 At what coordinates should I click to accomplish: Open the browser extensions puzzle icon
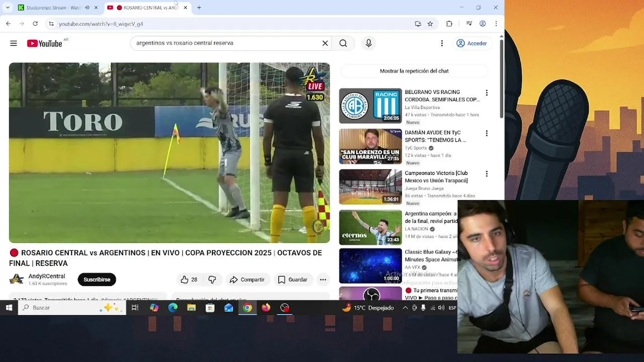pyautogui.click(x=449, y=24)
